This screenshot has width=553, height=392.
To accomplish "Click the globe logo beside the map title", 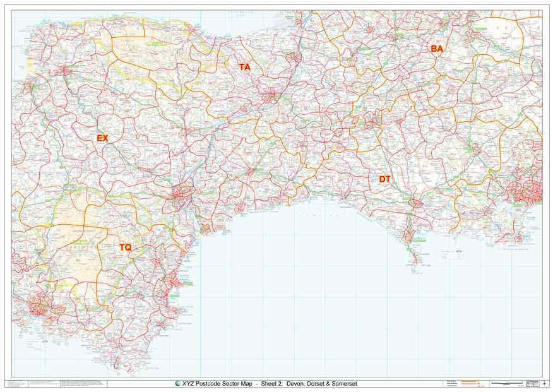I will 178,384.
